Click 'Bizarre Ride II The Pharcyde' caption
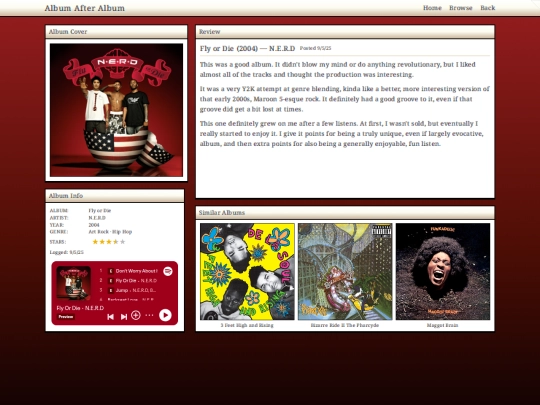Image resolution: width=540 pixels, height=405 pixels. pyautogui.click(x=345, y=325)
